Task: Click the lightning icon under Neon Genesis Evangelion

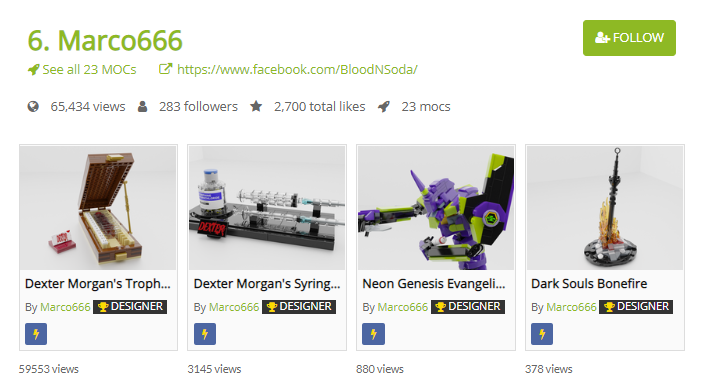Action: tap(373, 334)
